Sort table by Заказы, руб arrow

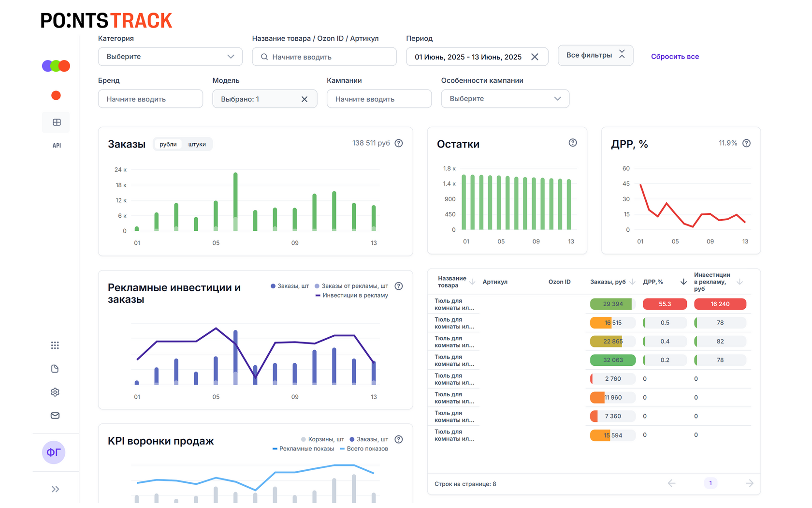[632, 282]
